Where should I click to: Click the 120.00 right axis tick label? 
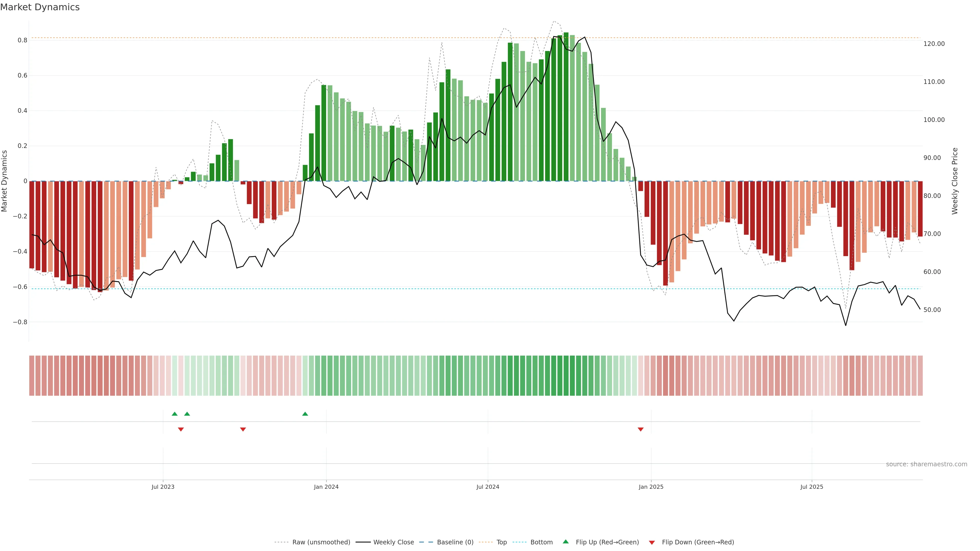coord(934,44)
